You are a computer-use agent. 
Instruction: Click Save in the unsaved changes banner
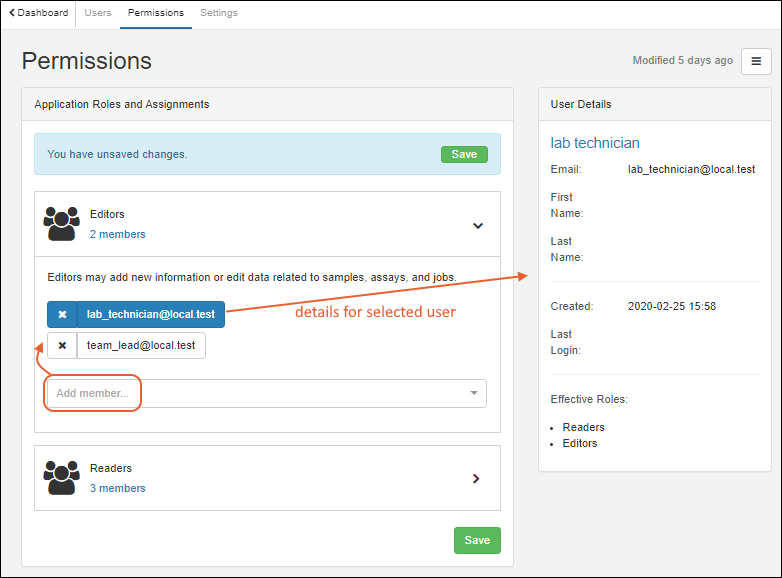click(464, 154)
